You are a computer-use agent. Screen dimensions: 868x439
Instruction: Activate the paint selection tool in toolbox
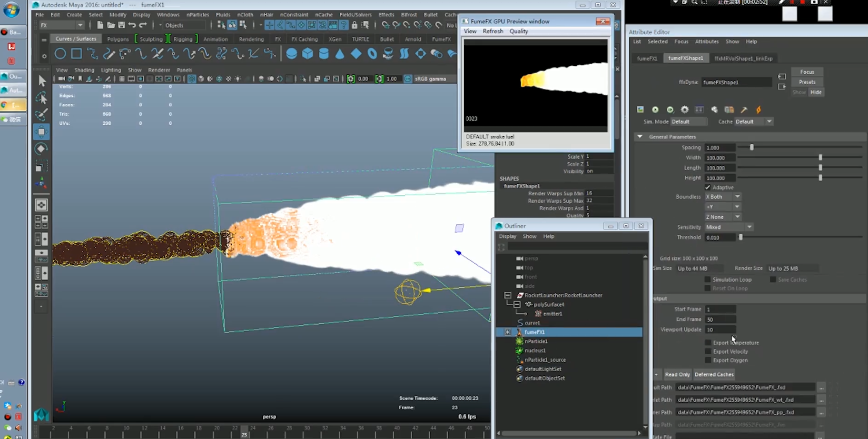(x=42, y=115)
